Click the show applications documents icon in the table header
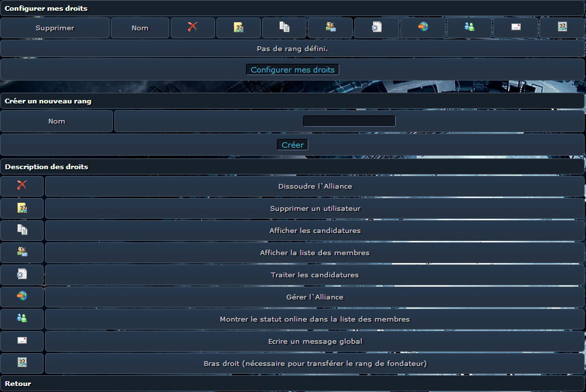 coord(284,28)
